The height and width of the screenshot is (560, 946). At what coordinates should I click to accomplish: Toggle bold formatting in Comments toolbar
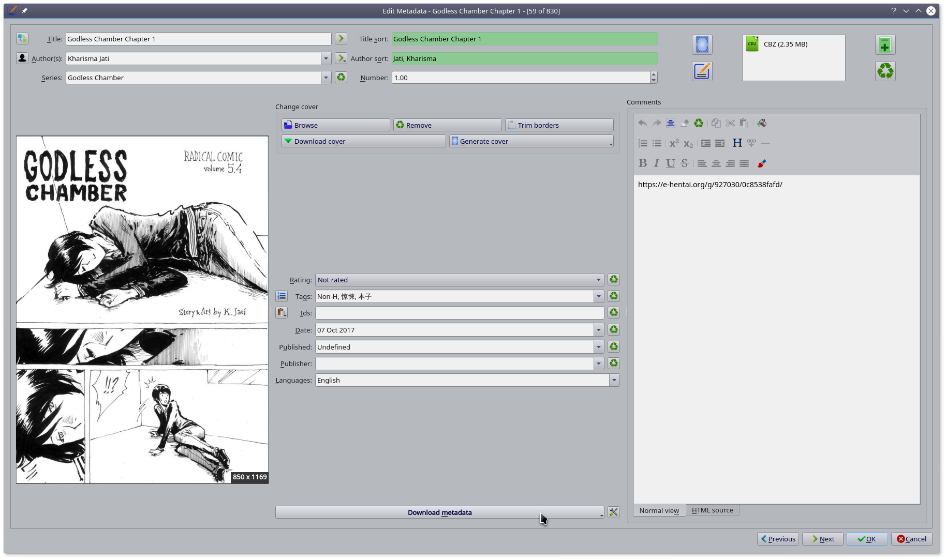click(x=643, y=163)
